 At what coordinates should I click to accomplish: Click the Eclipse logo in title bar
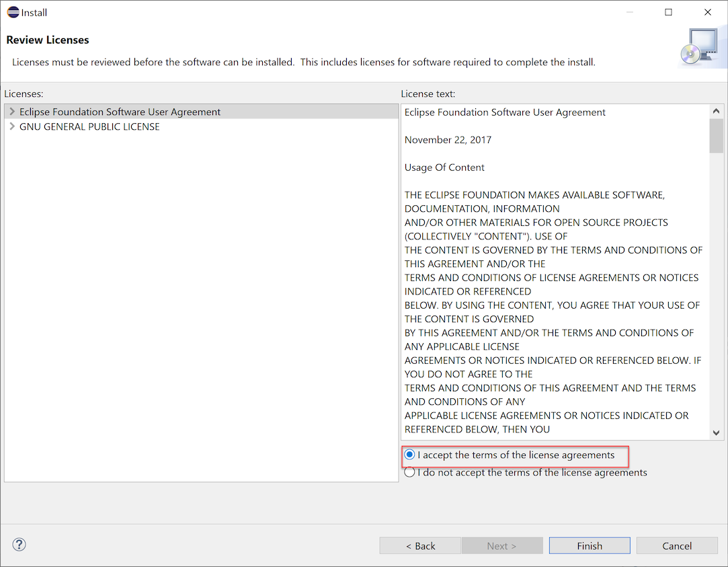(13, 12)
